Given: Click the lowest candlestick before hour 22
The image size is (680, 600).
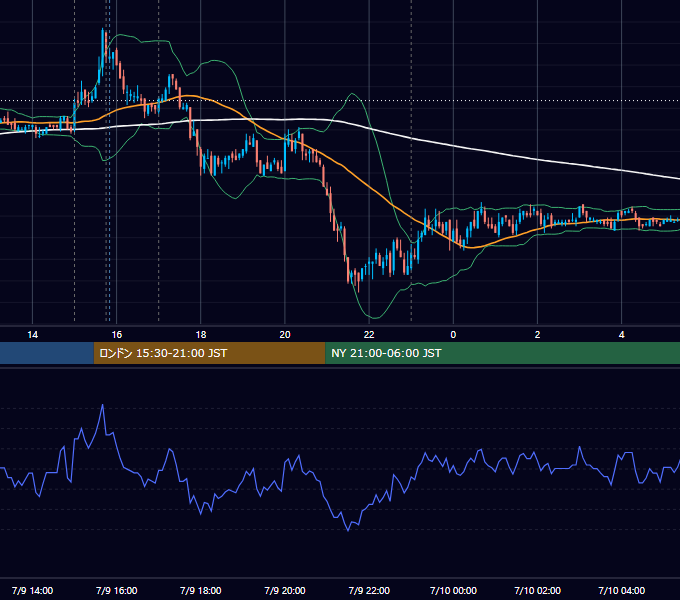Looking at the screenshot, I should (x=358, y=280).
